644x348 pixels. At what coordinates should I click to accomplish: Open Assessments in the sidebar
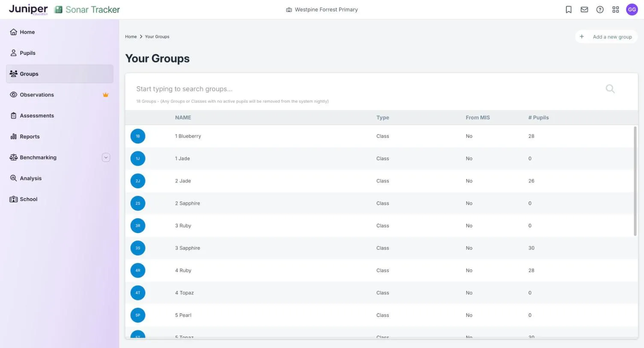60,116
